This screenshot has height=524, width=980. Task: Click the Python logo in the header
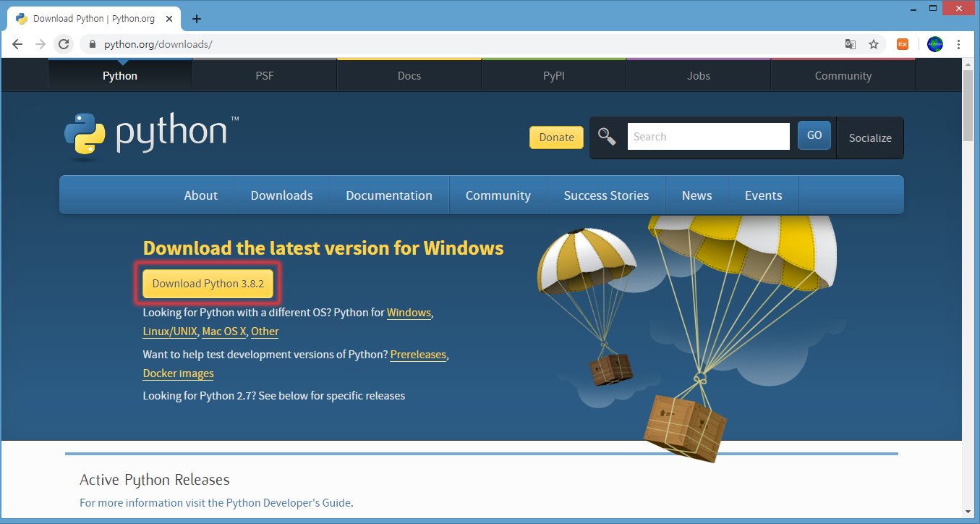click(x=152, y=135)
